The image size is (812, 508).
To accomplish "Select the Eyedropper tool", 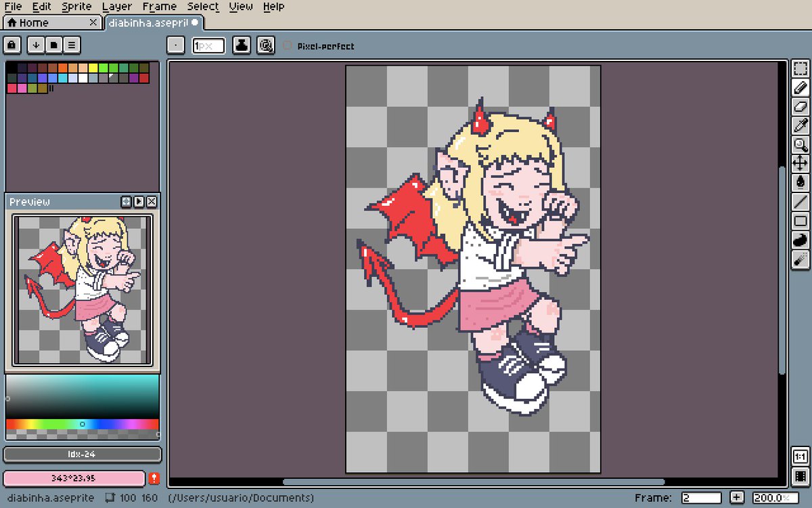I will 800,125.
